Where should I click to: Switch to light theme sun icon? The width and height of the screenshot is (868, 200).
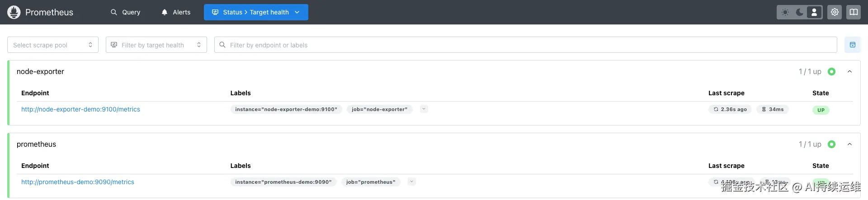click(785, 12)
